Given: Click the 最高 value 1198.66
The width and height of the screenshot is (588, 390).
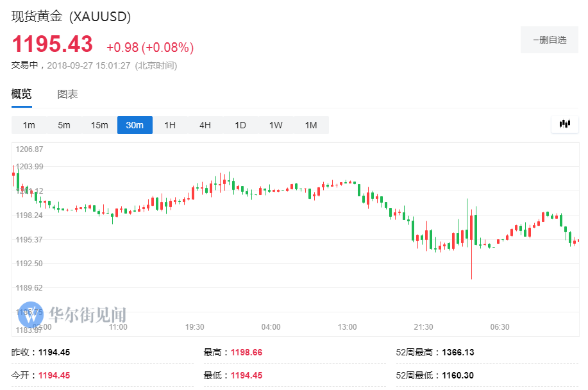Looking at the screenshot, I should (x=246, y=352).
